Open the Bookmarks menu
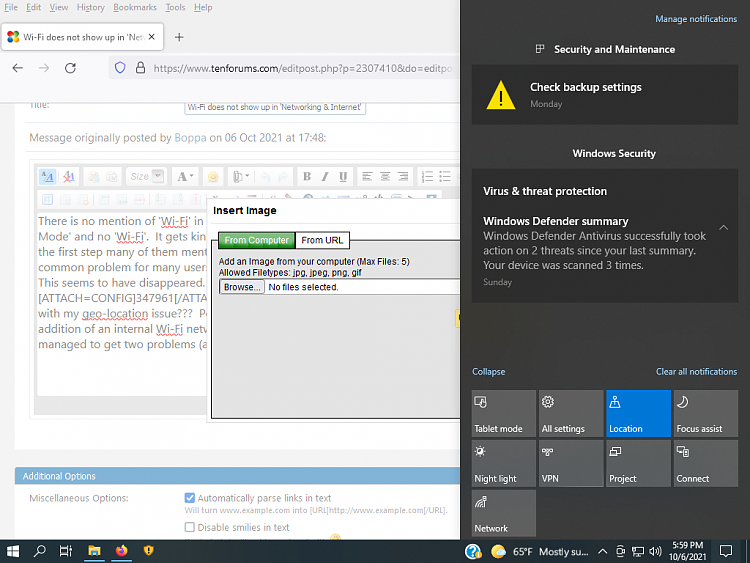Screen dimensions: 750x563 point(134,7)
